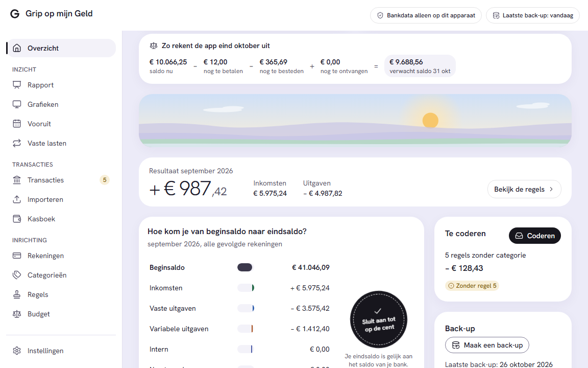This screenshot has height=368, width=588.
Task: Start coding with Coderen button
Action: [x=535, y=236]
